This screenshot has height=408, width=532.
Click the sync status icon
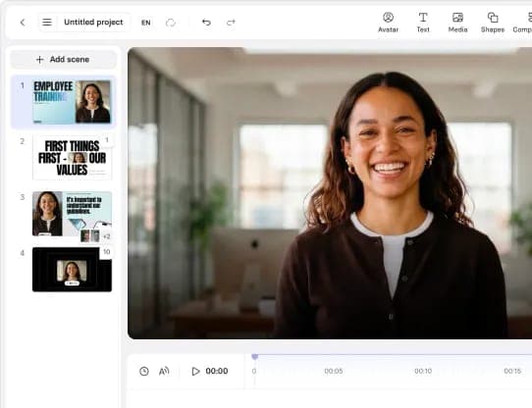[x=171, y=23]
